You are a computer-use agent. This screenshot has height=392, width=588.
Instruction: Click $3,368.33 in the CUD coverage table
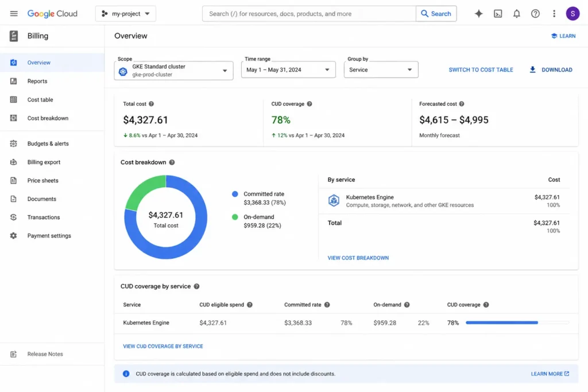click(x=298, y=323)
